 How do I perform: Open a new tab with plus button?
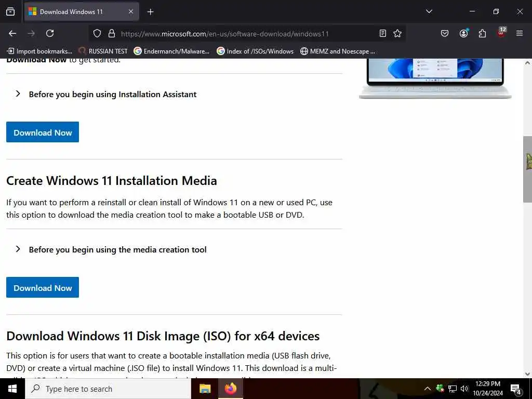click(150, 12)
